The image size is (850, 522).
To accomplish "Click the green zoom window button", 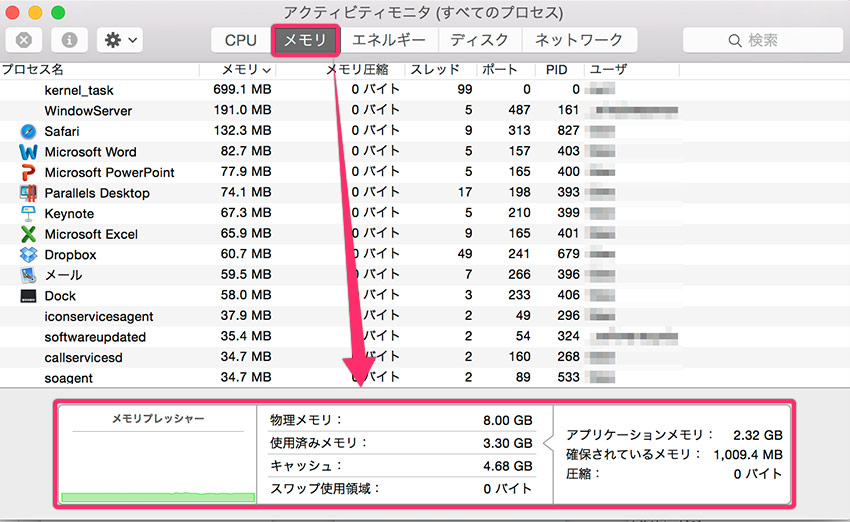I will 58,12.
